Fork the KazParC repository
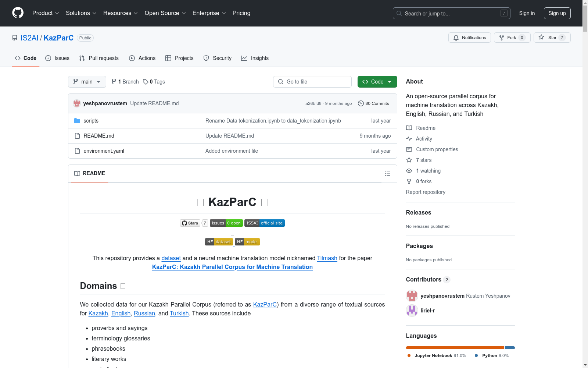The width and height of the screenshot is (588, 368). 512,38
